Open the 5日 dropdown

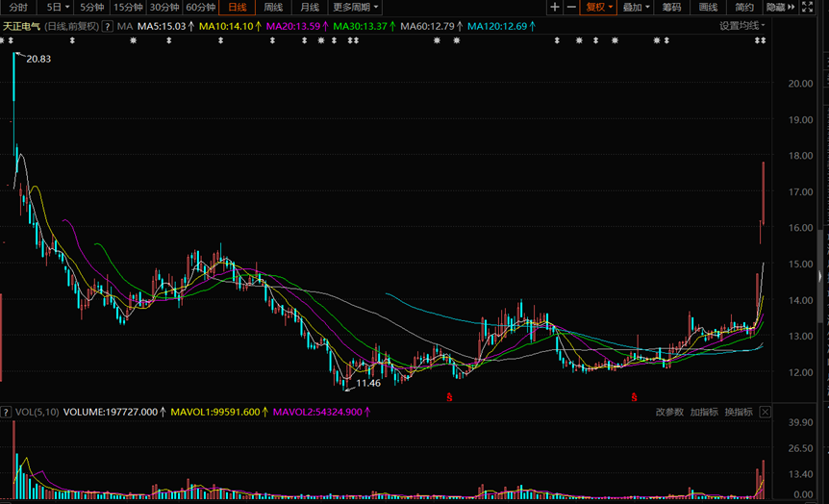tap(58, 7)
